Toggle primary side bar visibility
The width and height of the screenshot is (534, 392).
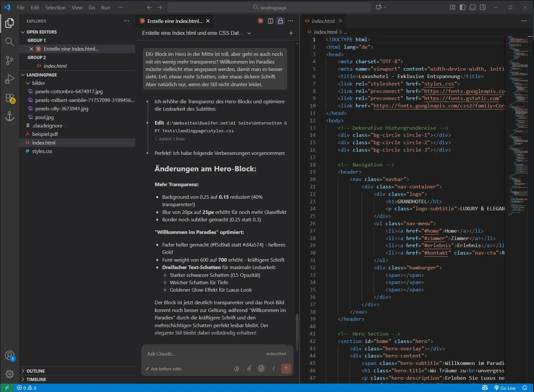tap(462, 7)
